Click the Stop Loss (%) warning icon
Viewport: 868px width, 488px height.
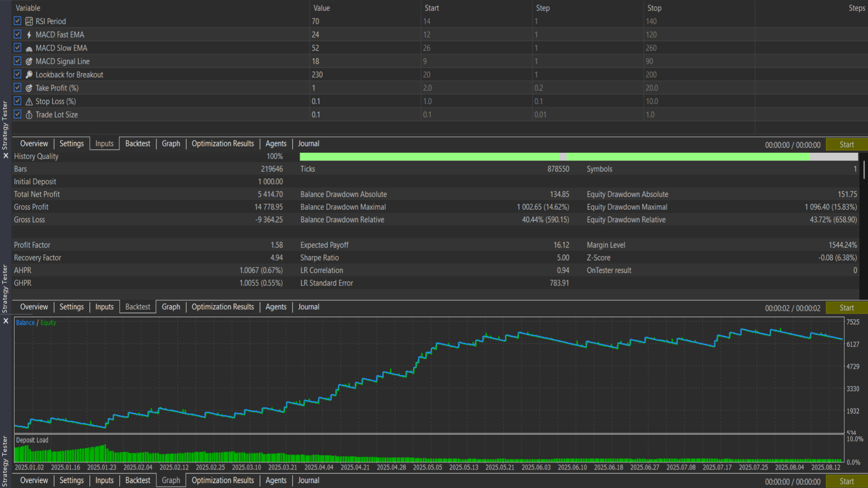[x=29, y=102]
